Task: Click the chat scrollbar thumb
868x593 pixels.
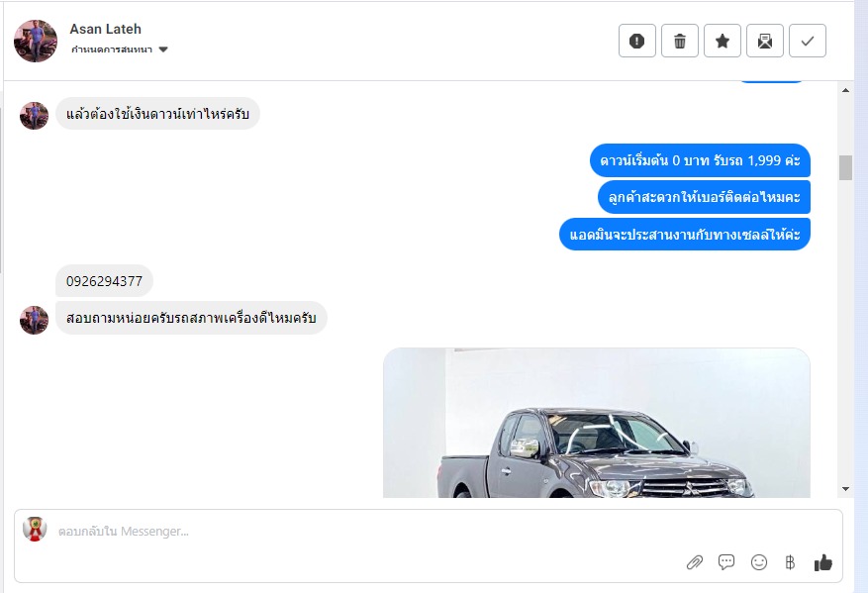Action: click(x=845, y=167)
